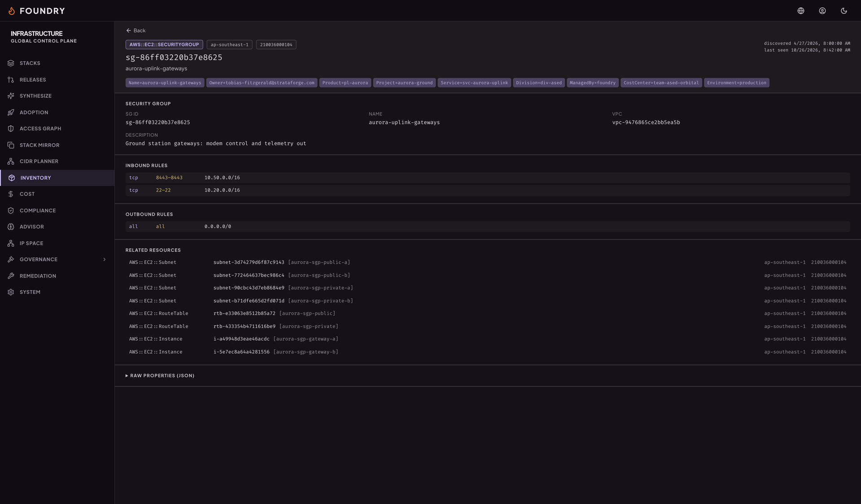The height and width of the screenshot is (504, 861).
Task: Click the ap-southeast-1 region badge
Action: 230,45
